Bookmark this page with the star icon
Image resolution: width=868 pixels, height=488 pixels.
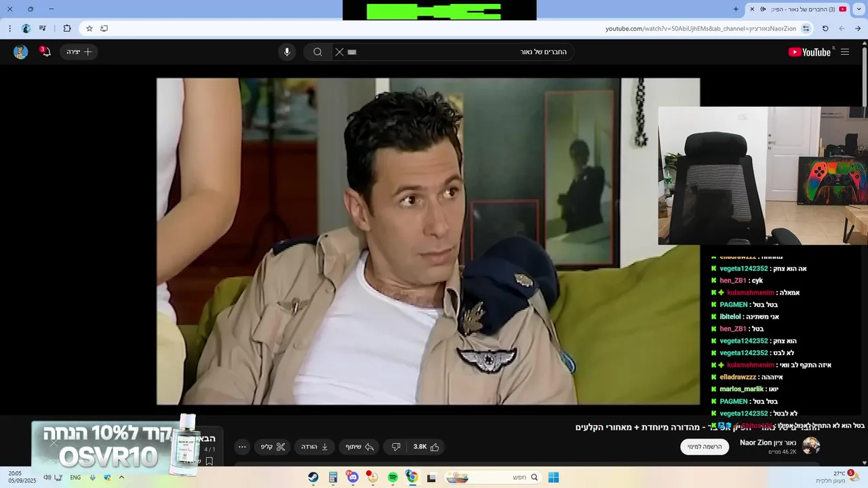point(89,28)
